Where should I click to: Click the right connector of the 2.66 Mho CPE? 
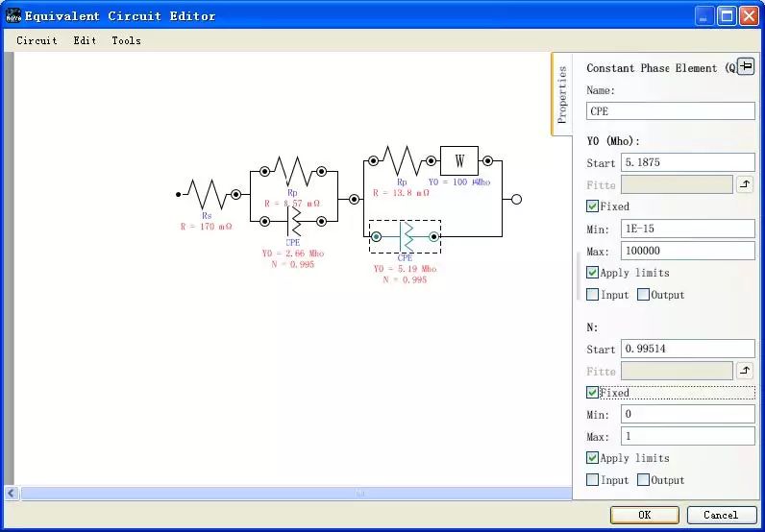coord(322,222)
